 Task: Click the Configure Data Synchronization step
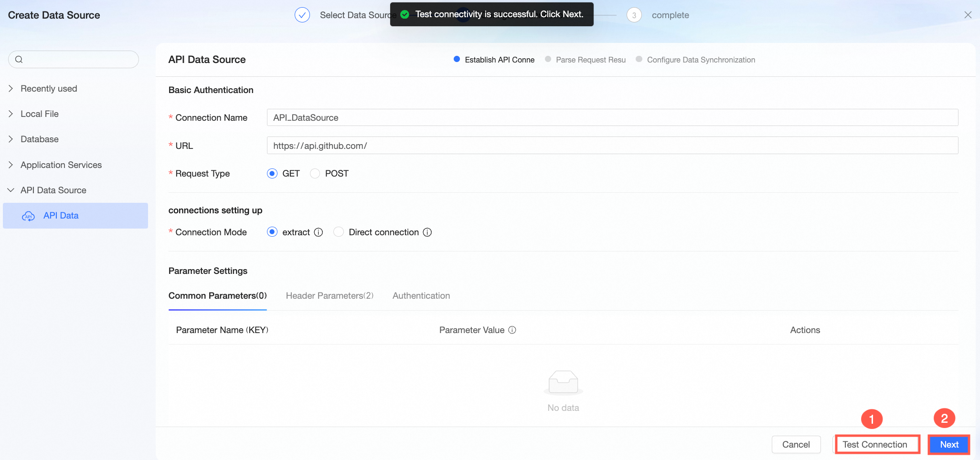tap(695, 60)
